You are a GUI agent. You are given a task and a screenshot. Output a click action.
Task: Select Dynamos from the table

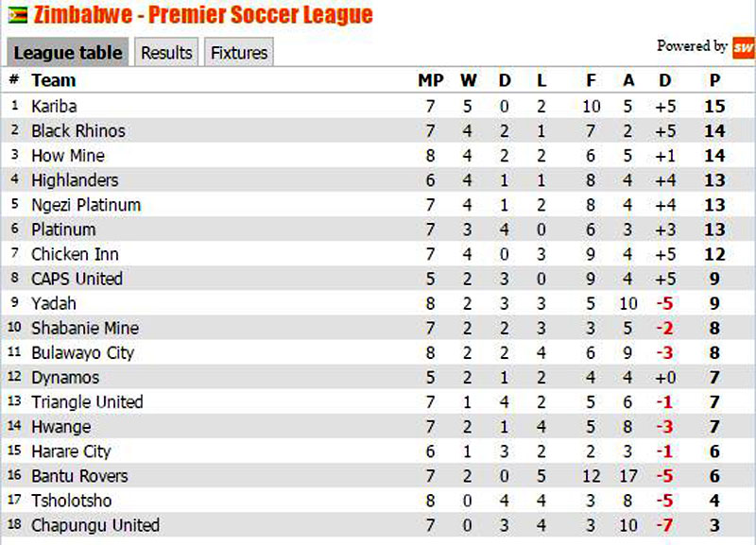coord(63,376)
